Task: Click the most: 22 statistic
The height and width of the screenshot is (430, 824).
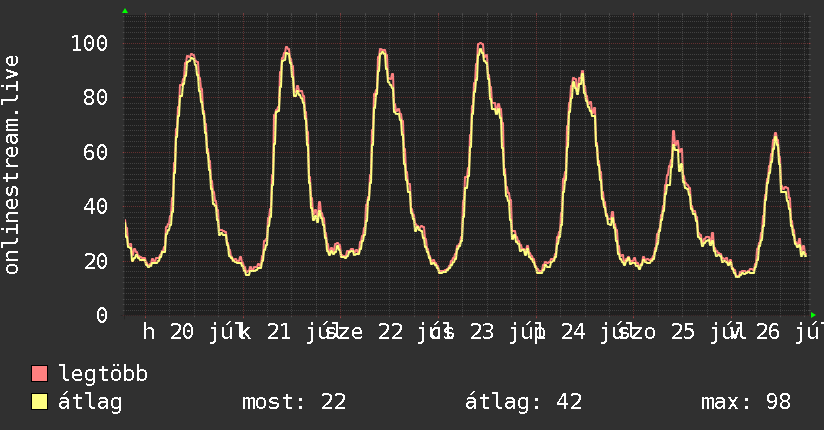Action: click(x=294, y=402)
